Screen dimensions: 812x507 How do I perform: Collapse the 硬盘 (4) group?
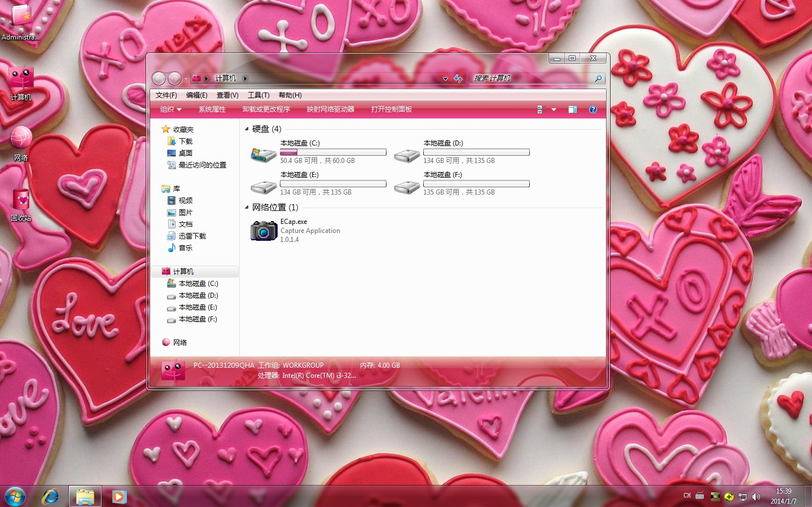(247, 129)
